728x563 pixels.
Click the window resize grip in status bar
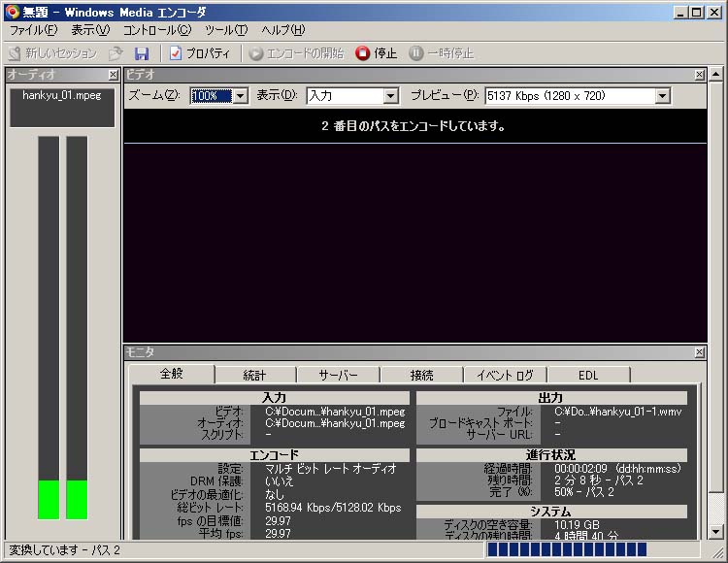pyautogui.click(x=717, y=551)
